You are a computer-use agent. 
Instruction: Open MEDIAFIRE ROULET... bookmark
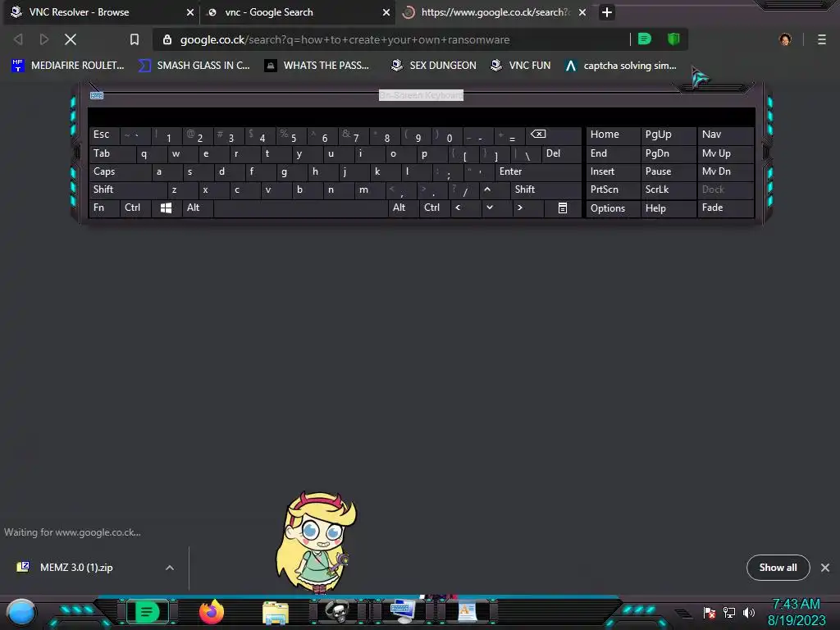point(68,66)
